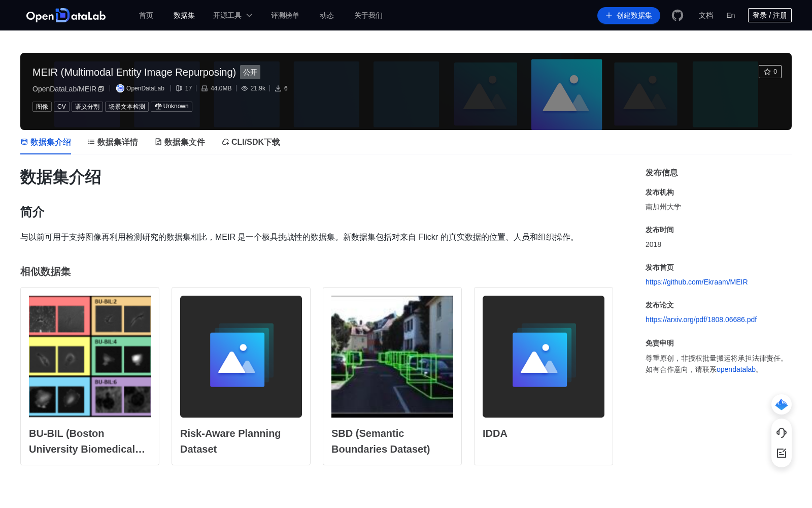Open the SBD street scene thumbnail
This screenshot has height=508, width=812.
point(392,357)
